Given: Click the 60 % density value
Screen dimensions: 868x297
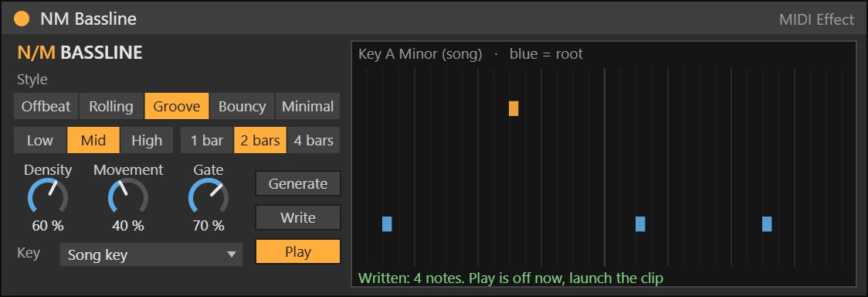Looking at the screenshot, I should coord(48,226).
